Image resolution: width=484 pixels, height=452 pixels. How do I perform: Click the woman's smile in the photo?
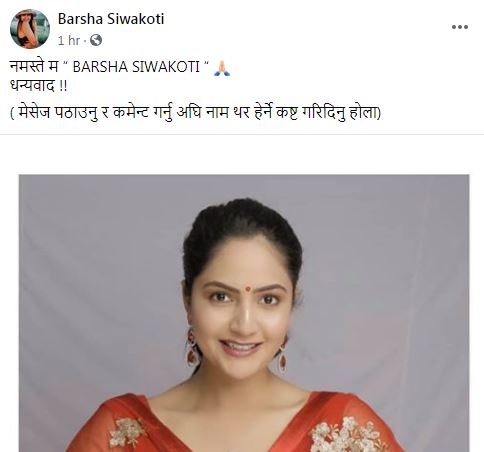[241, 347]
